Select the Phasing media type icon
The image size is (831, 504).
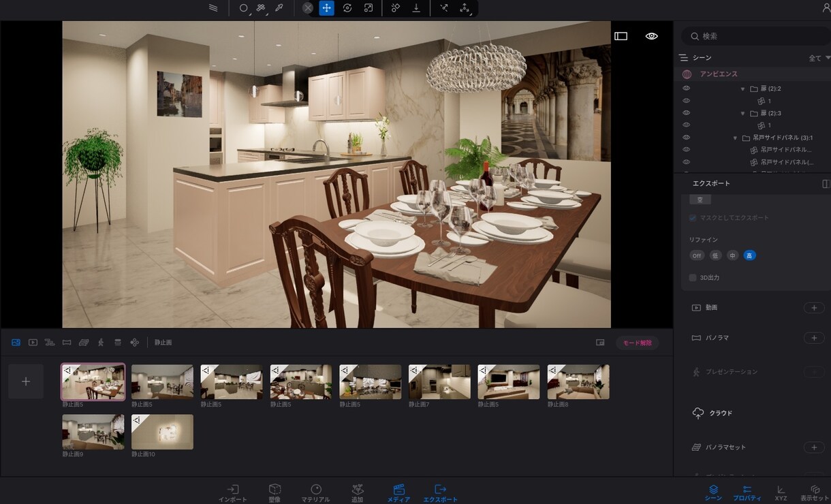coord(117,342)
